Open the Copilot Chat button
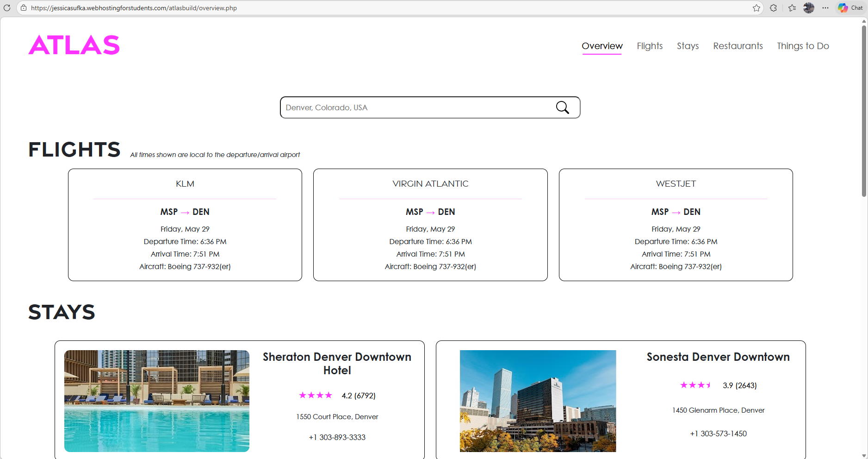The width and height of the screenshot is (868, 459). (x=850, y=8)
